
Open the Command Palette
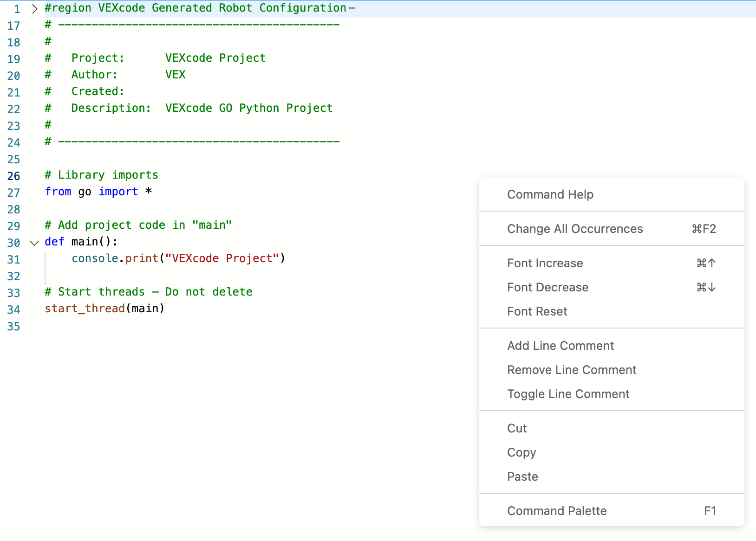point(557,510)
